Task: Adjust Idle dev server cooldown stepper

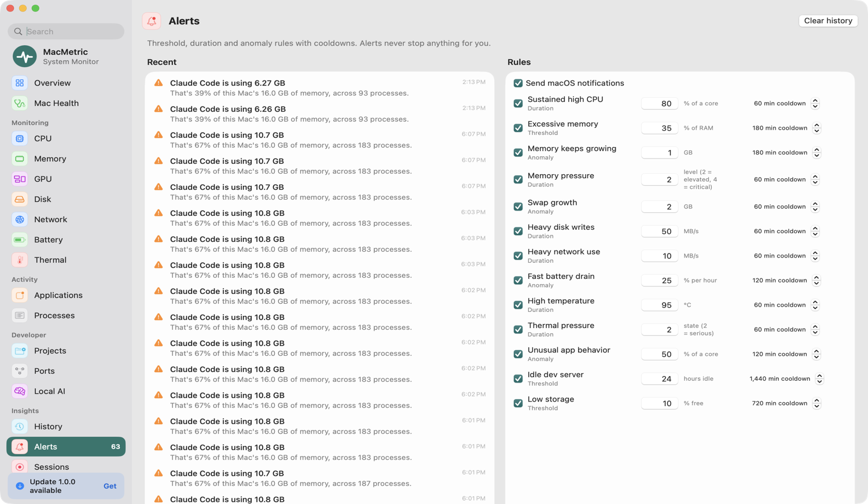Action: click(819, 378)
